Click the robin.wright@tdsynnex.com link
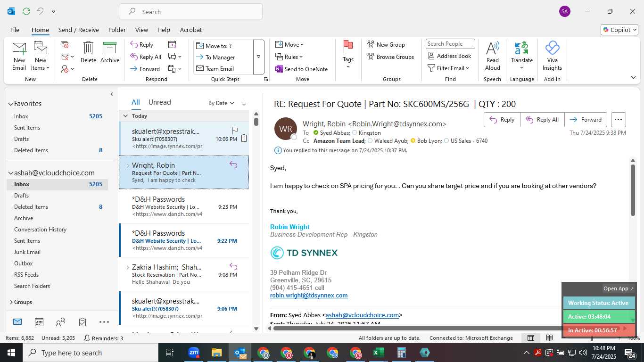644x362 pixels. [309, 296]
